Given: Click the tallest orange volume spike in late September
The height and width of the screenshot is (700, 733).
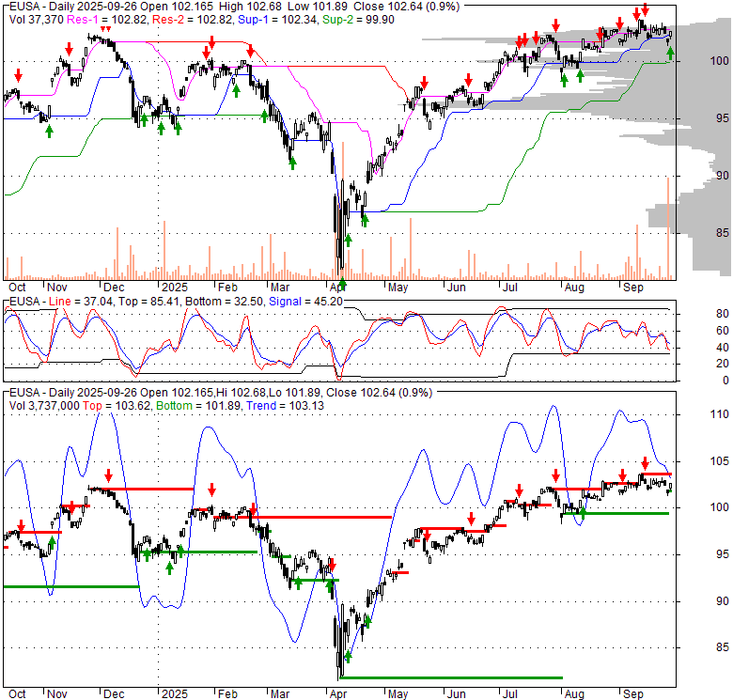Looking at the screenshot, I should coord(668,228).
